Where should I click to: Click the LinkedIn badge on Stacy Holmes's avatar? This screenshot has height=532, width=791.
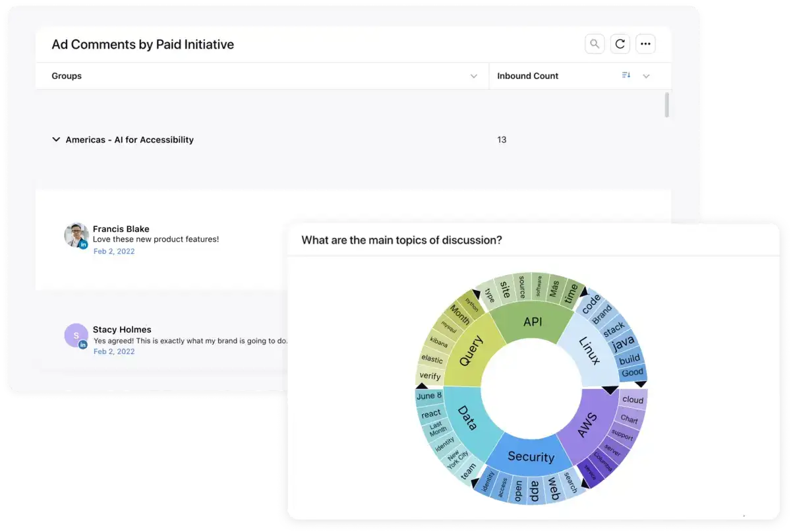pyautogui.click(x=83, y=344)
